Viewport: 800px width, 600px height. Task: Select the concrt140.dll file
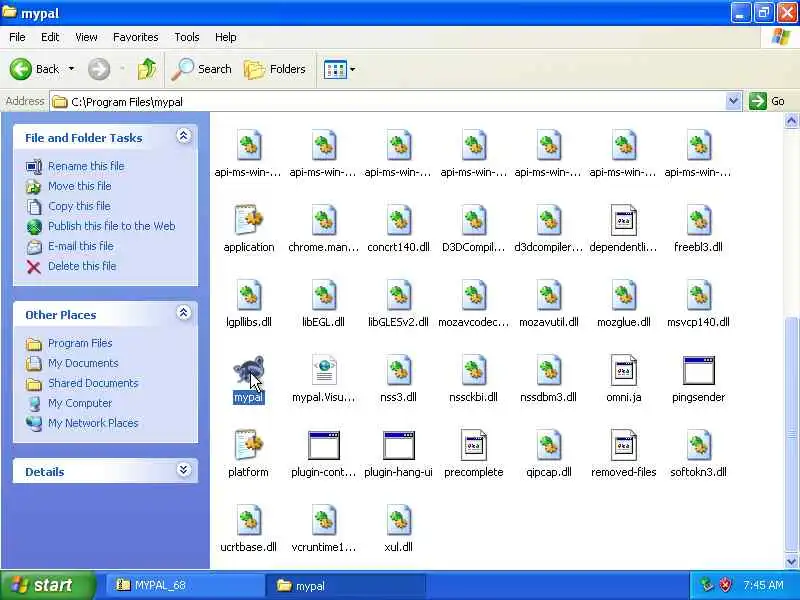coord(398,220)
